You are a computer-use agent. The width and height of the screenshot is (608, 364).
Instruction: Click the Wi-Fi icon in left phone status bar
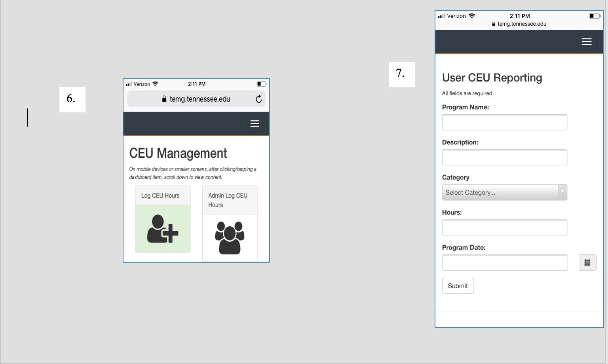155,84
